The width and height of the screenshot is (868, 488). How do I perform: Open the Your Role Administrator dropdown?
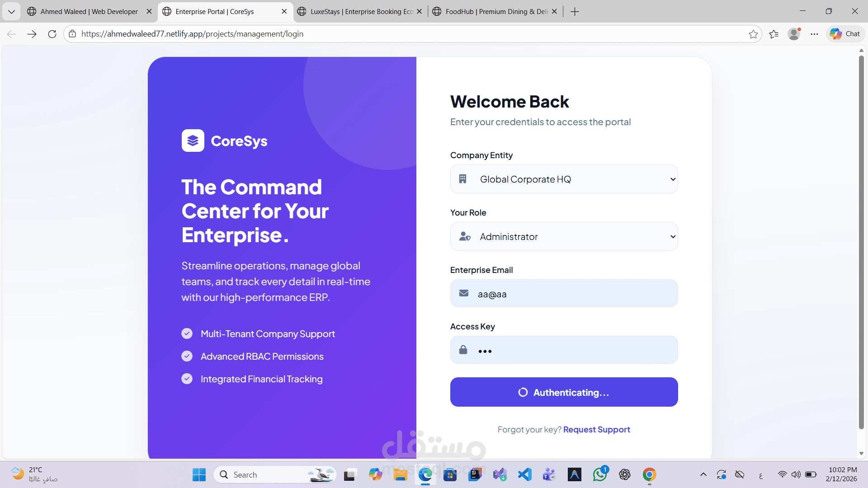pos(564,237)
